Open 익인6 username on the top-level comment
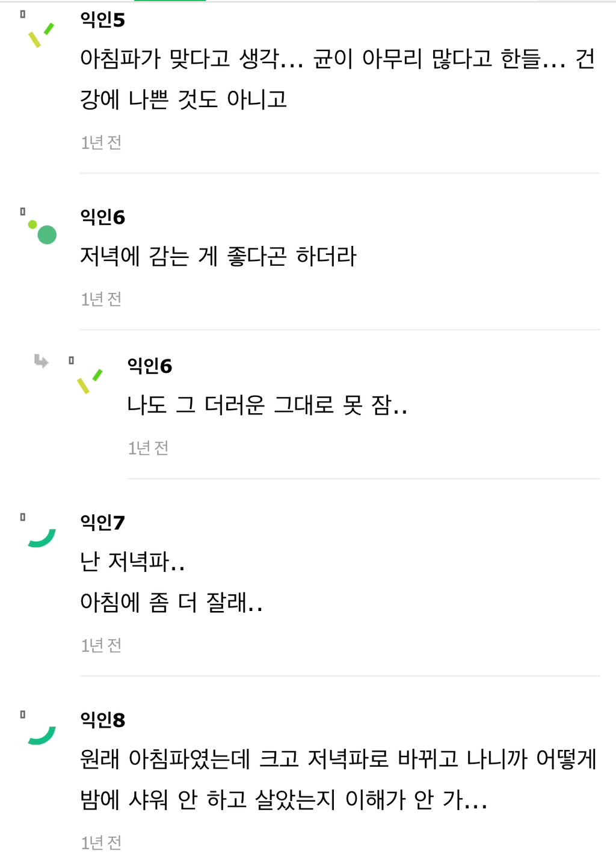The image size is (616, 857). (103, 217)
